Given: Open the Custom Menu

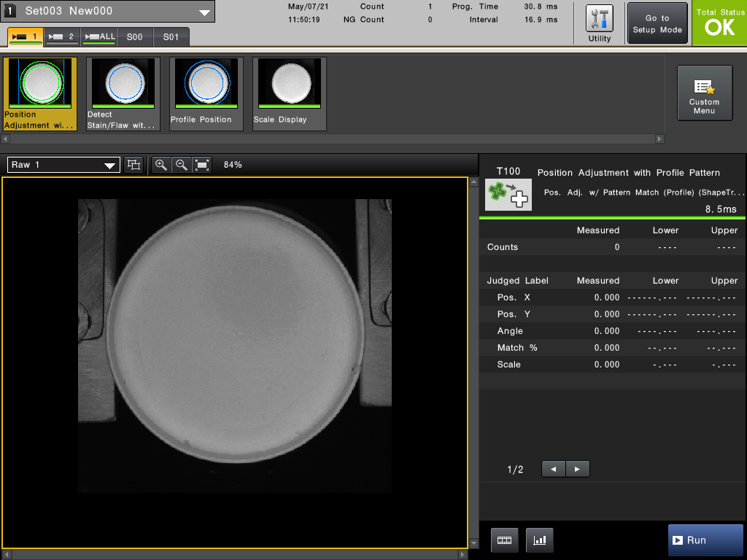Looking at the screenshot, I should pyautogui.click(x=705, y=93).
